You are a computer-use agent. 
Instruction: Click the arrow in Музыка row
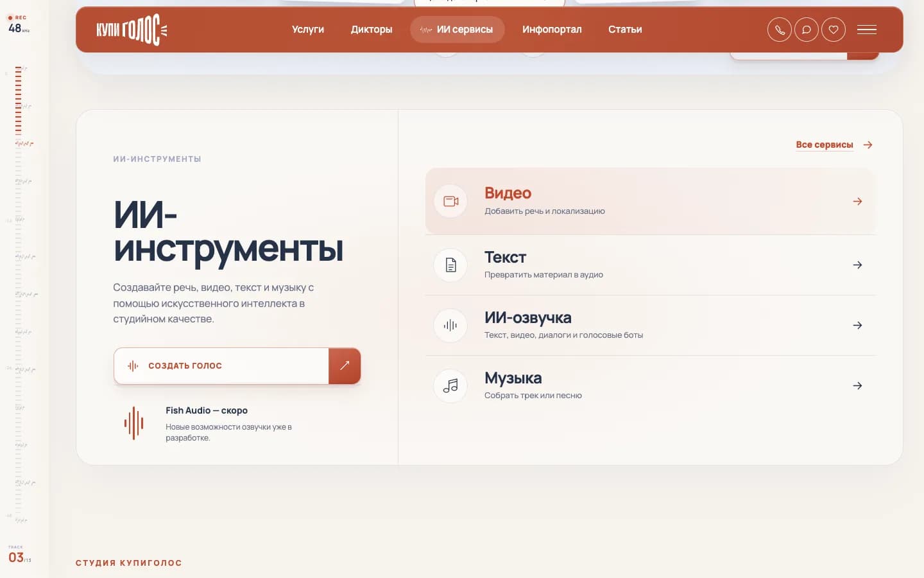857,385
